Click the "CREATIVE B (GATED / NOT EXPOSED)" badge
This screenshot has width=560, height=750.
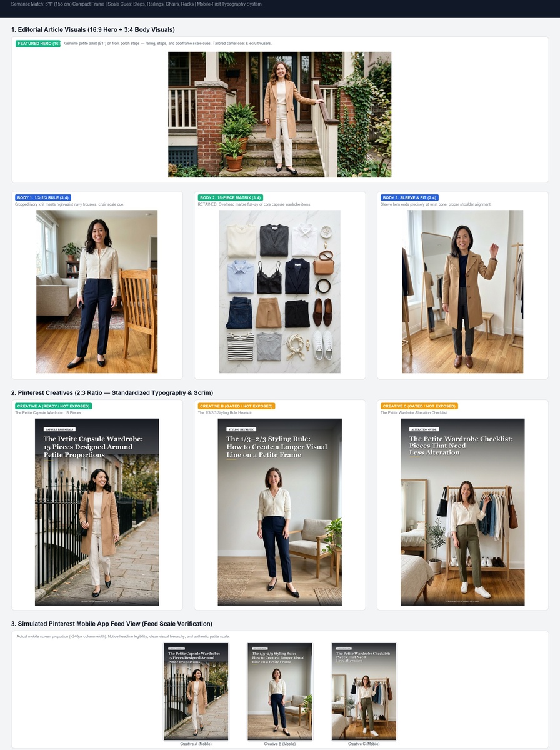[x=236, y=406]
